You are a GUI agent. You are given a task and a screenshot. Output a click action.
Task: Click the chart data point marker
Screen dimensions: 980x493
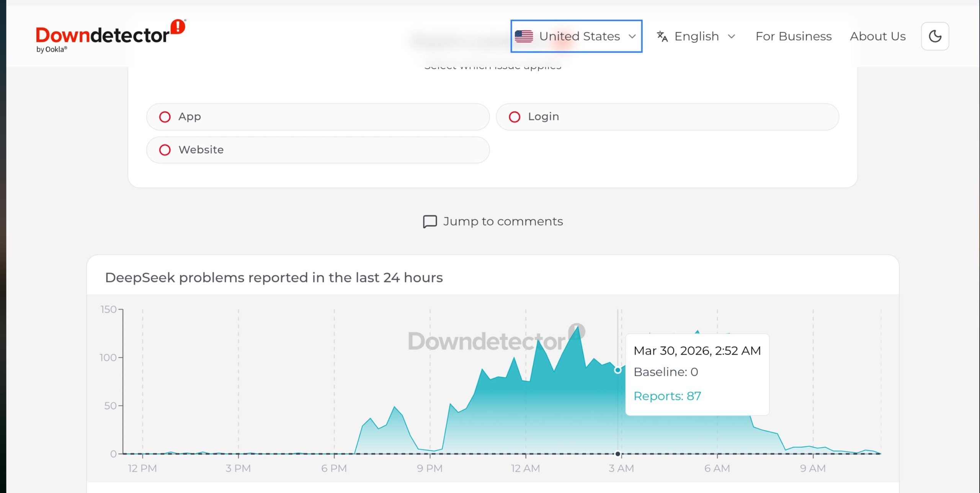617,370
